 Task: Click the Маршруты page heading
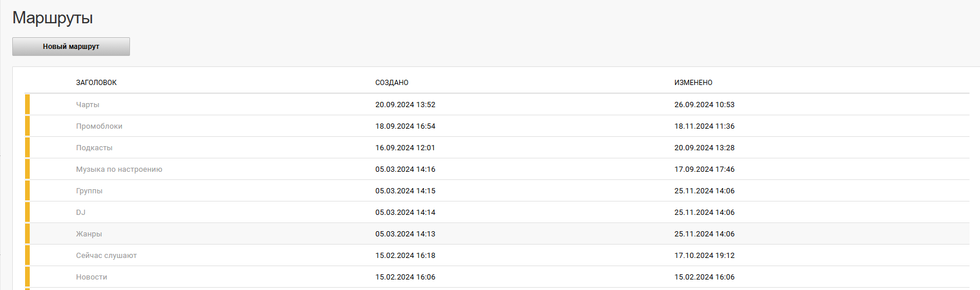click(52, 18)
